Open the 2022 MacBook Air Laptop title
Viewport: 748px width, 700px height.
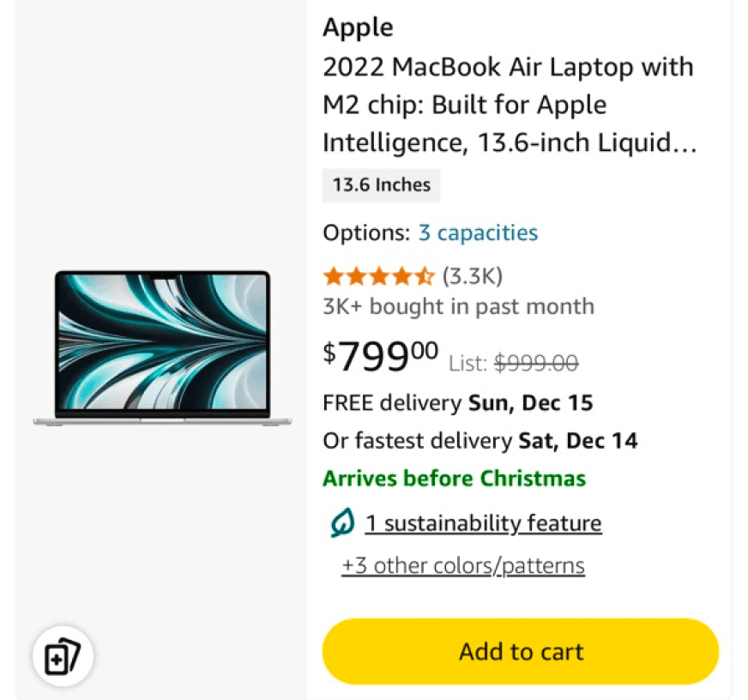[x=510, y=105]
